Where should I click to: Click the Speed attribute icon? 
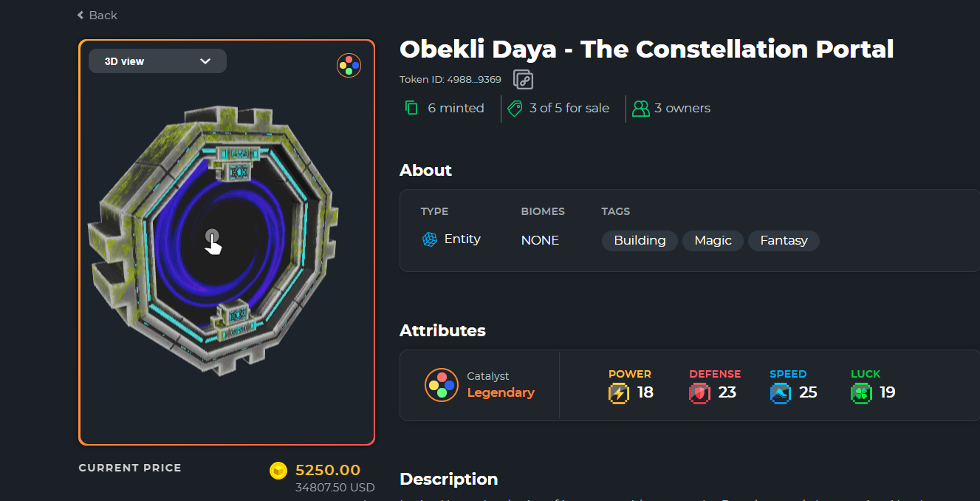[781, 393]
